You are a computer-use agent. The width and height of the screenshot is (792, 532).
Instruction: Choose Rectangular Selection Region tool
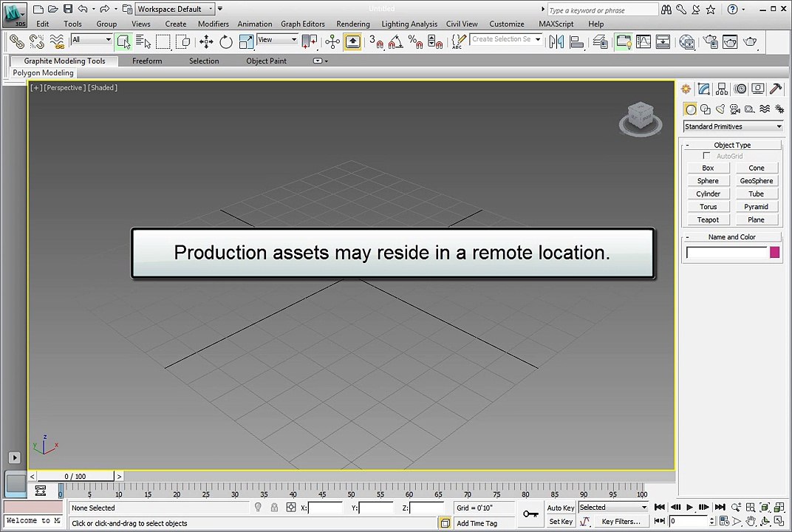click(163, 41)
